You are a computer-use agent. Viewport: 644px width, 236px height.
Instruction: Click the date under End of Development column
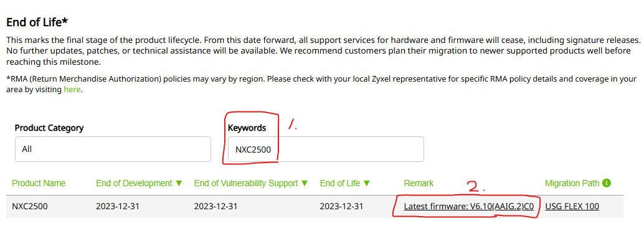(118, 207)
